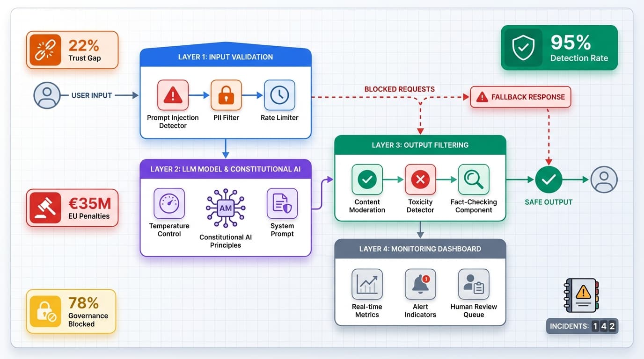Select the Toxicity Detector icon

point(420,179)
